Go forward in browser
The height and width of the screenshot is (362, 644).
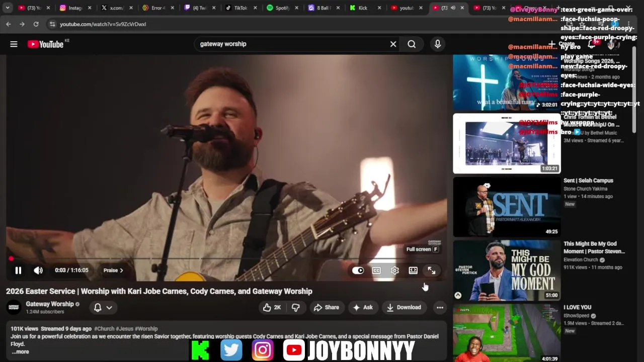pos(22,24)
